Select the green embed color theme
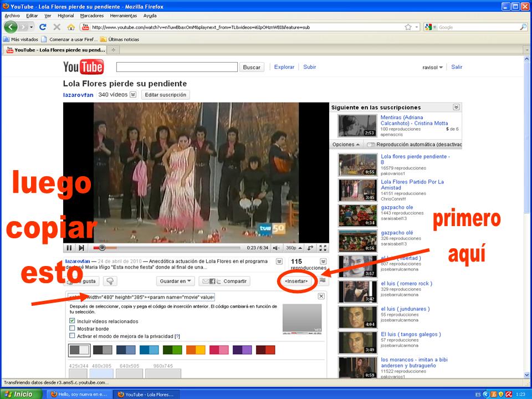532x399 pixels. click(x=172, y=350)
